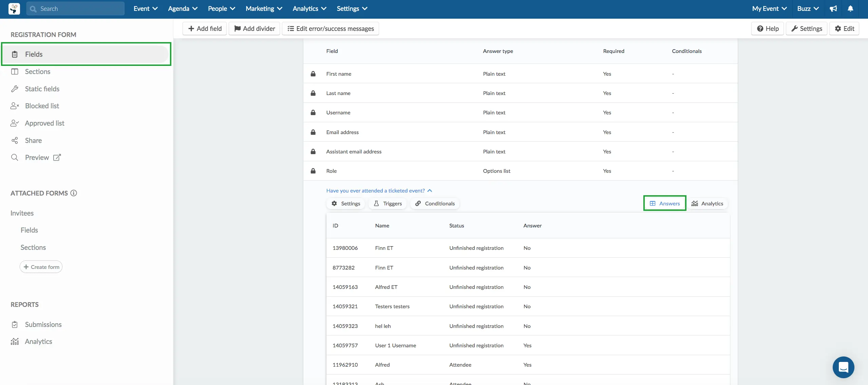868x385 pixels.
Task: Expand the My Event dropdown
Action: [769, 8]
